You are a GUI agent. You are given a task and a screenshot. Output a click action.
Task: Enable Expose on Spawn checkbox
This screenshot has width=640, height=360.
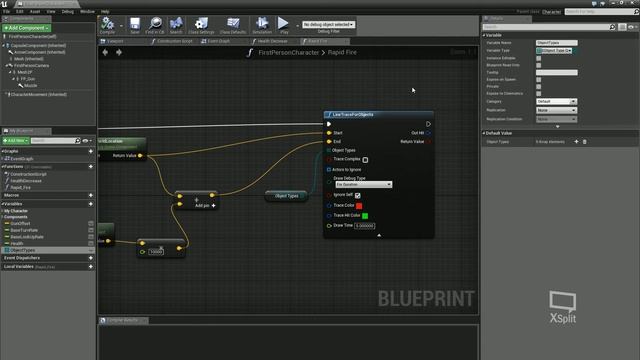point(538,80)
